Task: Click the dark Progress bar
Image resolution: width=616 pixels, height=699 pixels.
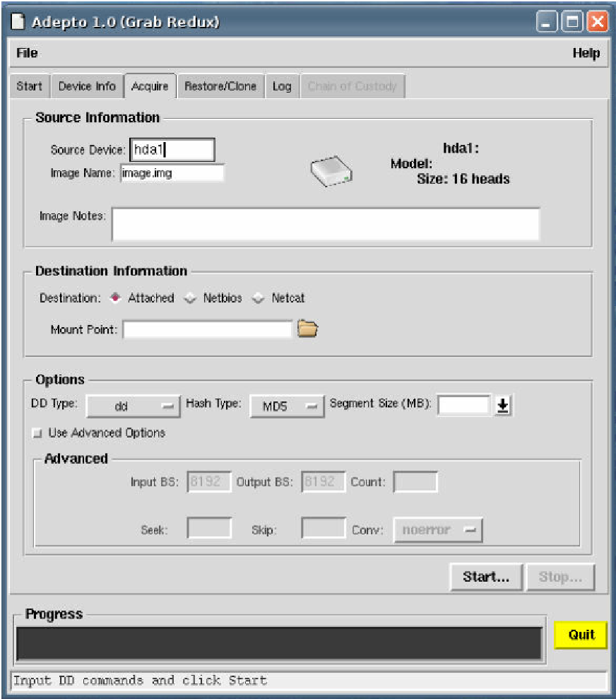Action: pos(279,643)
